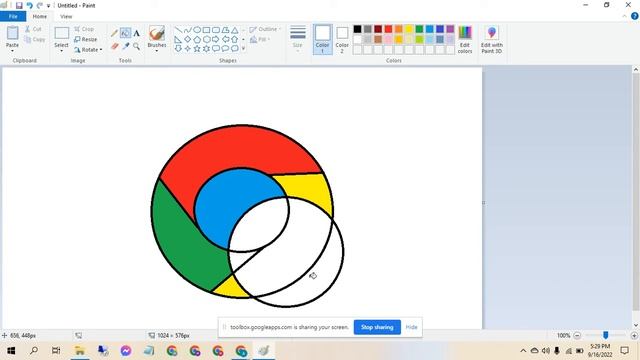
Task: Open File Explorer from the taskbar
Action: click(x=80, y=351)
